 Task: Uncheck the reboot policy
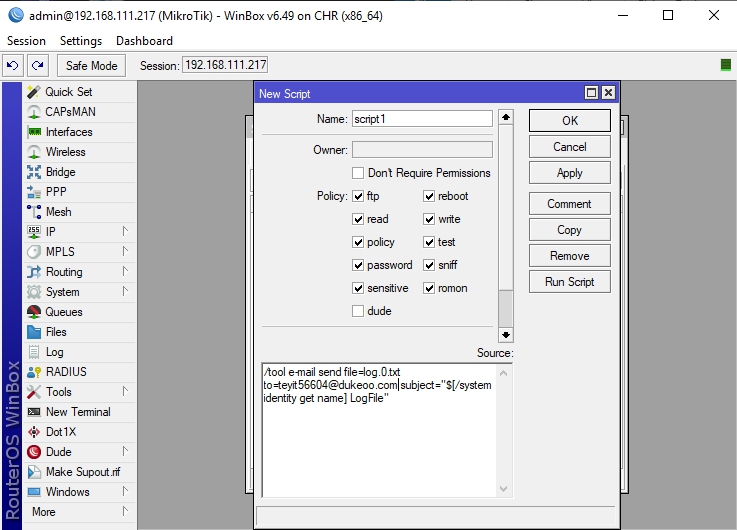[429, 196]
